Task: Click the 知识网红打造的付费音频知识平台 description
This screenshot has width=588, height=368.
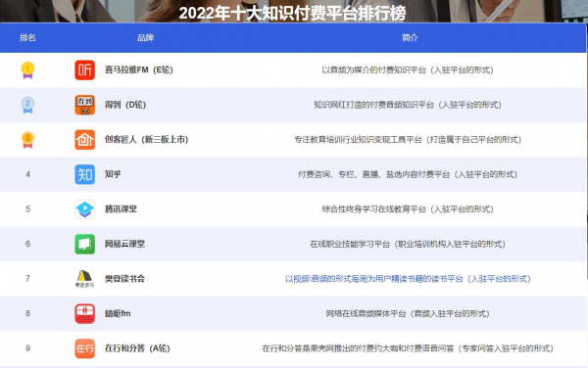Action: (x=408, y=105)
